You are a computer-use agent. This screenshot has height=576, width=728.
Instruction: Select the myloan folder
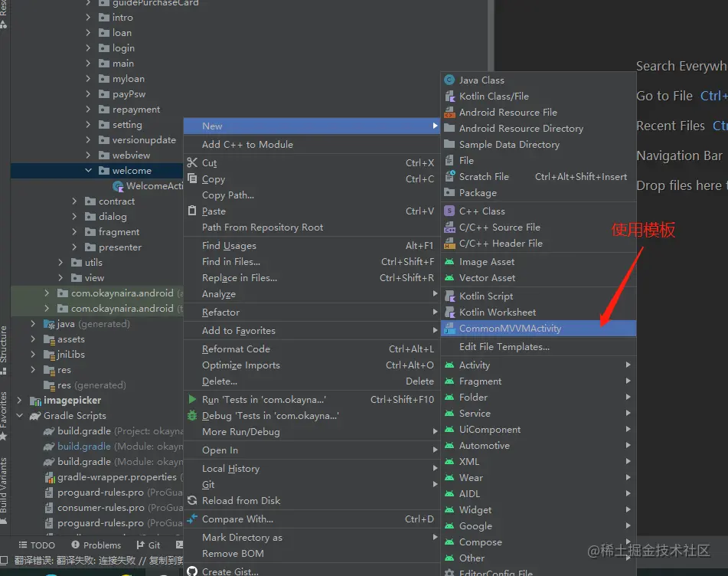[x=122, y=78]
